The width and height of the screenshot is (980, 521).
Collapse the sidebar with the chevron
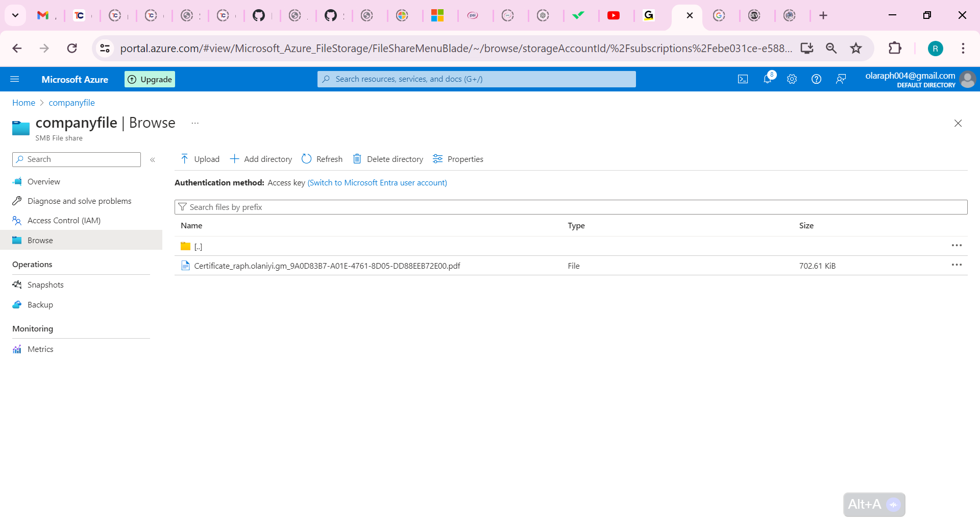[152, 159]
